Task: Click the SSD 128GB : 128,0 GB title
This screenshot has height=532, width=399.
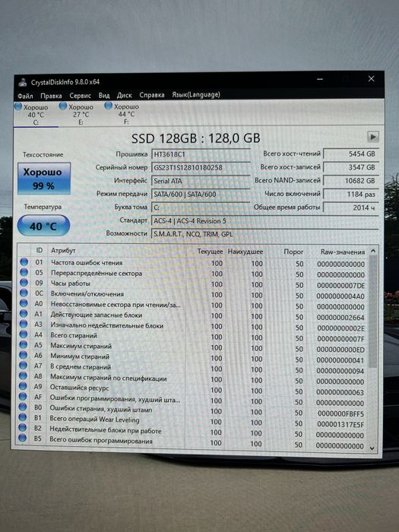Action: coord(196,138)
